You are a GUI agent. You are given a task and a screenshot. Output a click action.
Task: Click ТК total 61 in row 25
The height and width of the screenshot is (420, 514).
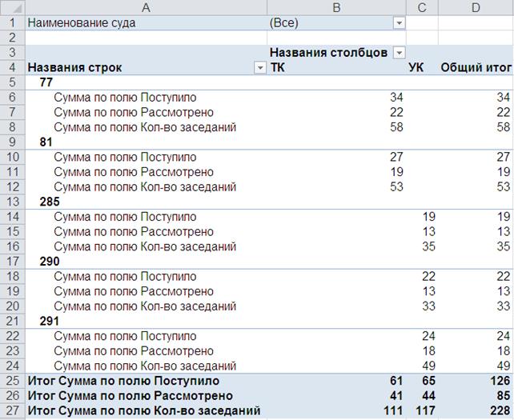[396, 381]
